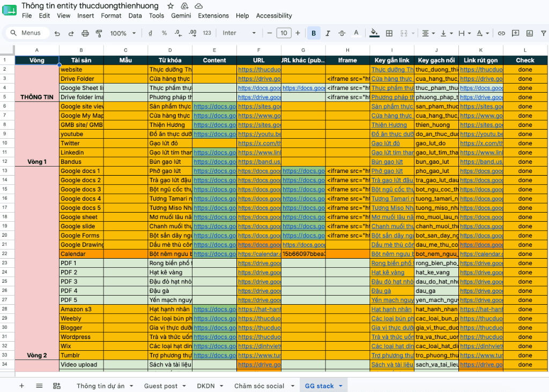Open the Extensions menu

[x=213, y=16]
